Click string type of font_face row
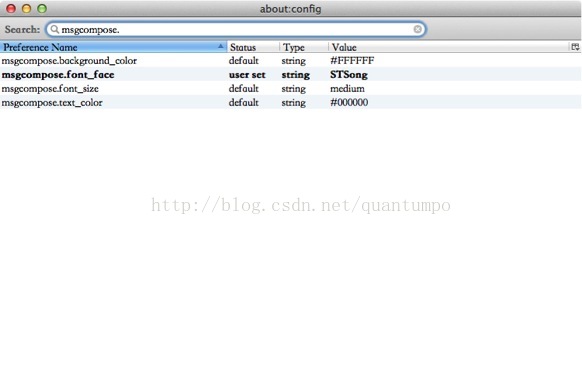The image size is (582, 388). tap(295, 75)
